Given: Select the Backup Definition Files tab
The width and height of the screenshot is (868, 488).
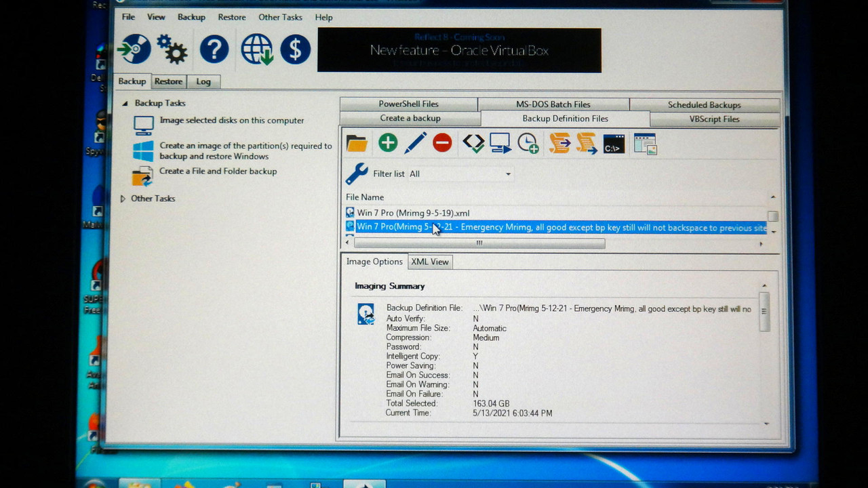Looking at the screenshot, I should [x=565, y=119].
